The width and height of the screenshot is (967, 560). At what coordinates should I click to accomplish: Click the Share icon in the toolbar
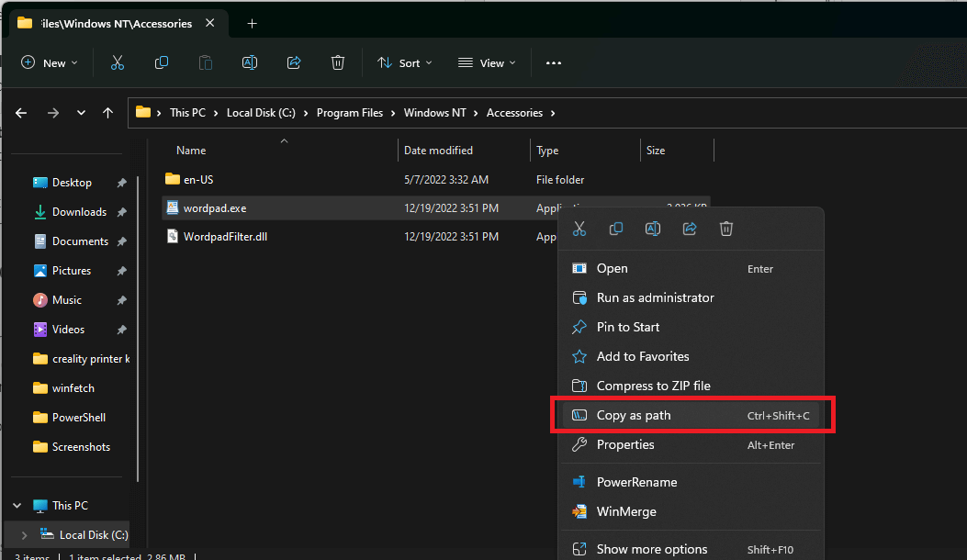[x=294, y=63]
